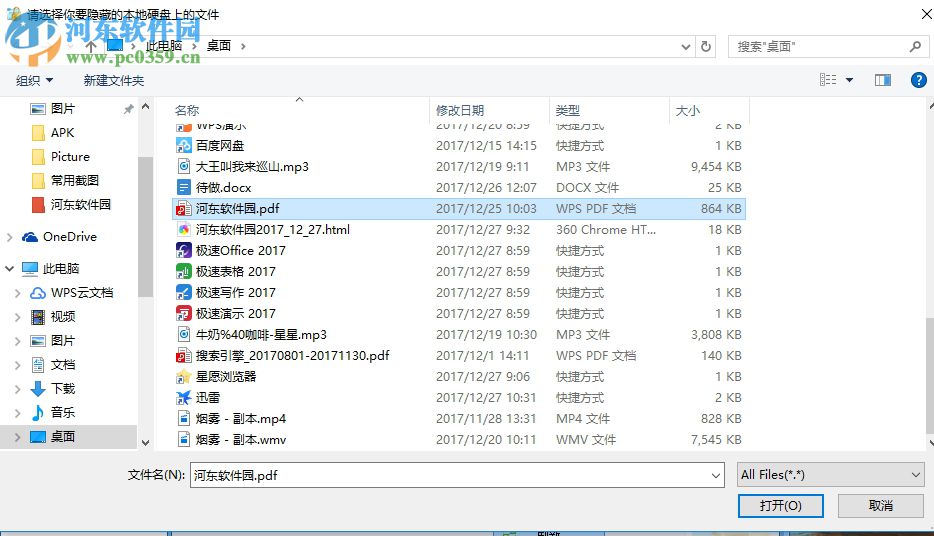Expand the 视频 tree node
The width and height of the screenshot is (934, 536).
point(17,317)
